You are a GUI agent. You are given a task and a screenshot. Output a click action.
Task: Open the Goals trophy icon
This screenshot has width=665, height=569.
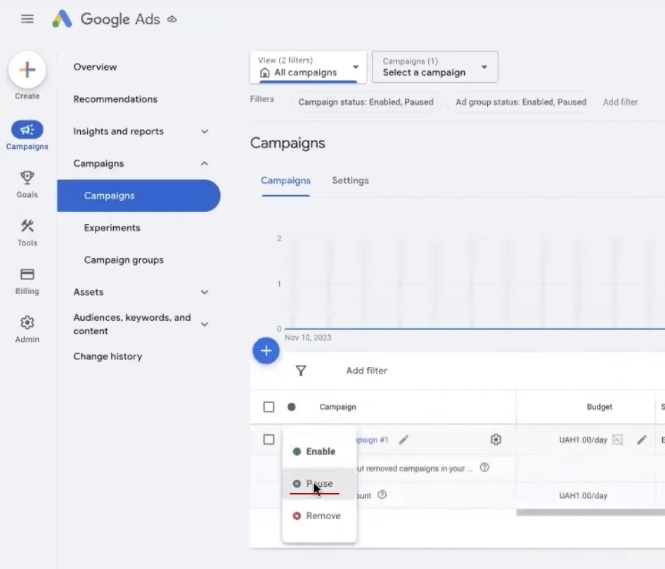pos(27,178)
